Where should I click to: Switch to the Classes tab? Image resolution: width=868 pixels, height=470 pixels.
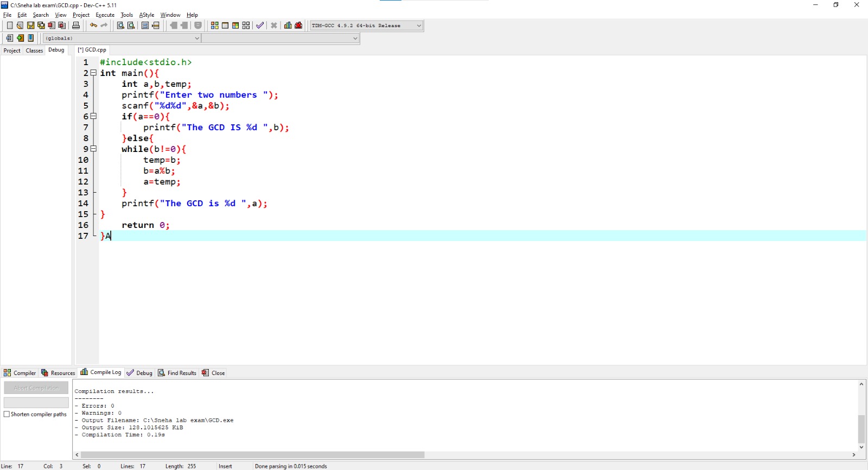[34, 50]
